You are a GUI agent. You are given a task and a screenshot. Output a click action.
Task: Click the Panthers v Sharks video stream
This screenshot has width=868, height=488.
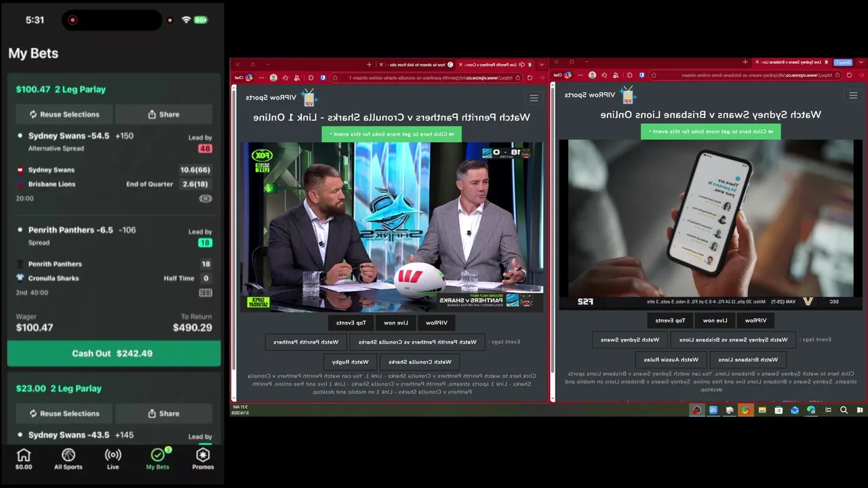point(393,227)
